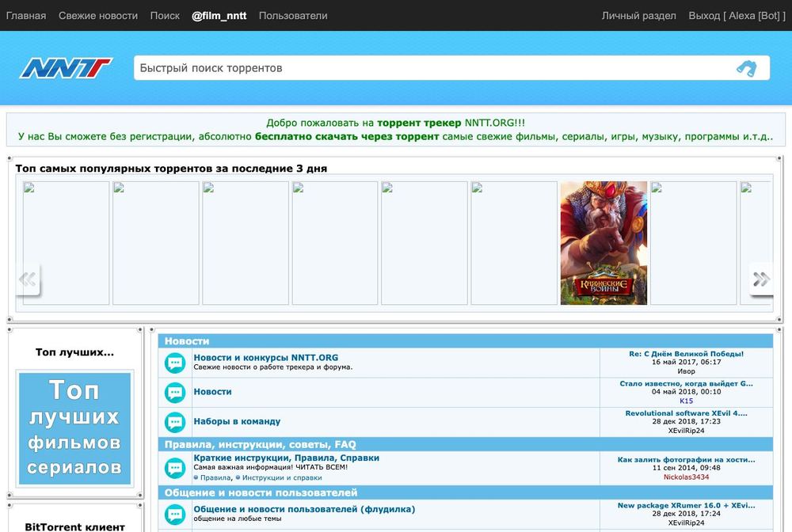Open Общение и новости пользователей (флудилка)
Viewport: 792px width, 532px height.
pos(304,509)
